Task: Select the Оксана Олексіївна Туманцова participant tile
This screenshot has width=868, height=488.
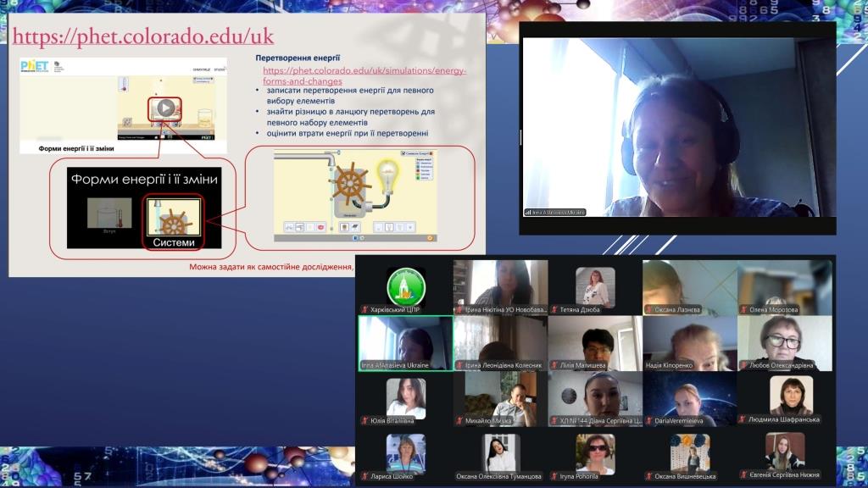Action: point(500,455)
